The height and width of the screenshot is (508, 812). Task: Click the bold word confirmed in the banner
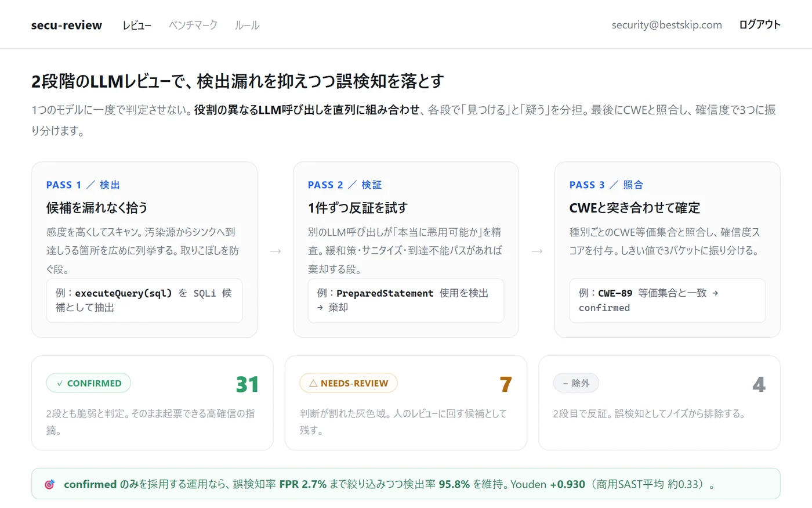click(90, 484)
